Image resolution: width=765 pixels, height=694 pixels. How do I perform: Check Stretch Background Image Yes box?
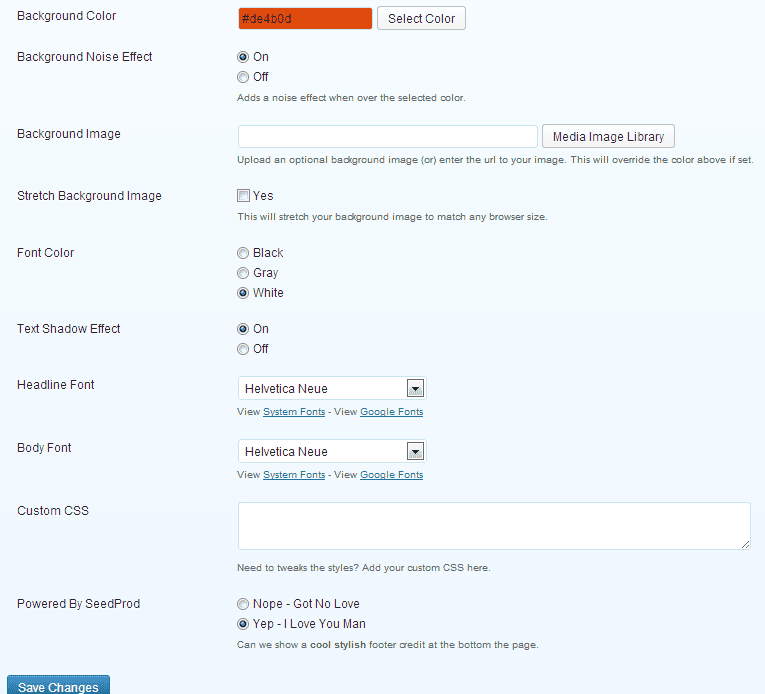tap(243, 196)
